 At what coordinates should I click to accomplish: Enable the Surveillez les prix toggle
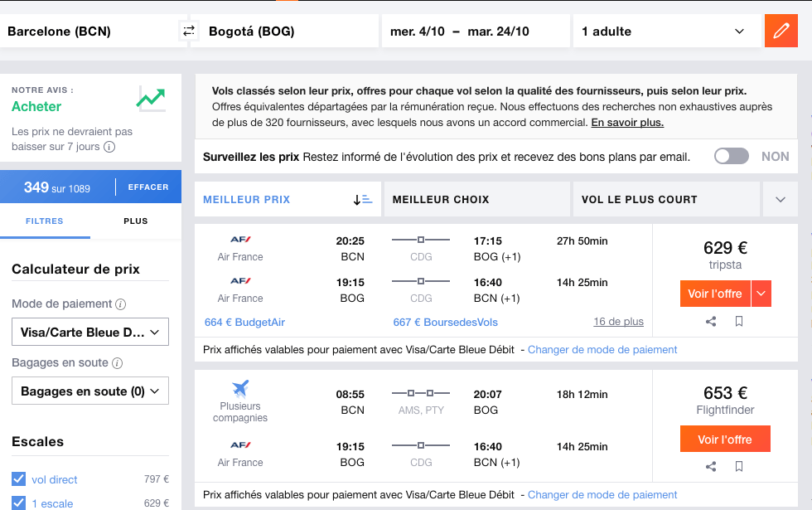pos(731,156)
